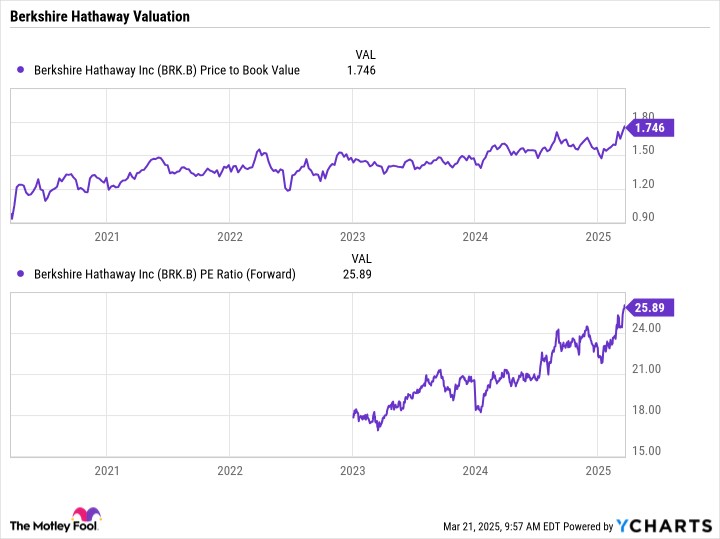Image resolution: width=720 pixels, height=539 pixels.
Task: Click the purple dot beside Price to Book Value
Action: pos(22,70)
